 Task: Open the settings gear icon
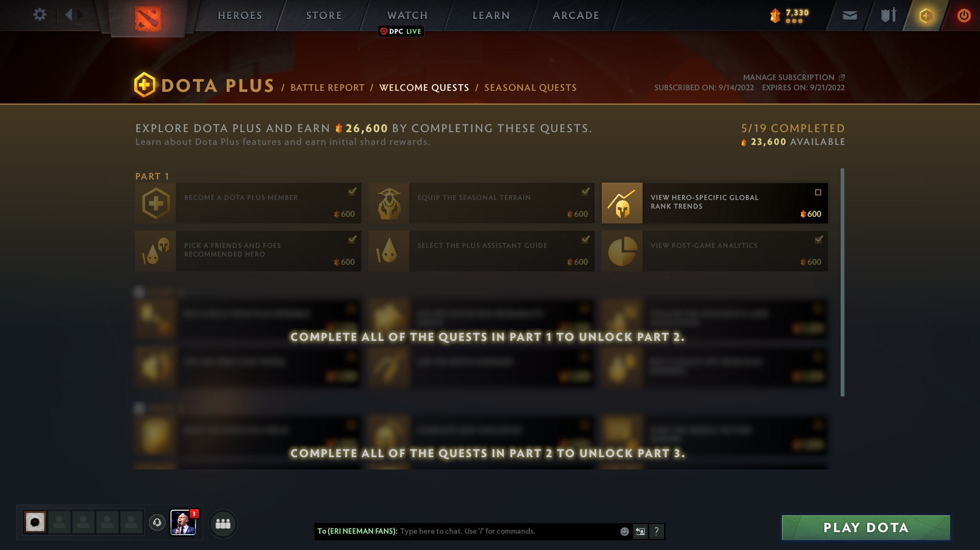pos(39,15)
